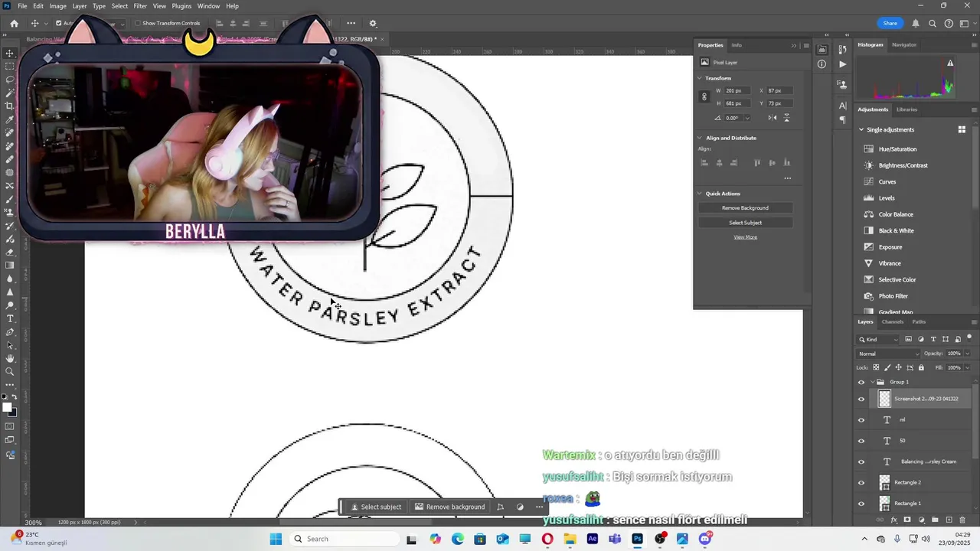Open the Fill value dropdown
Image resolution: width=980 pixels, height=551 pixels.
point(968,367)
